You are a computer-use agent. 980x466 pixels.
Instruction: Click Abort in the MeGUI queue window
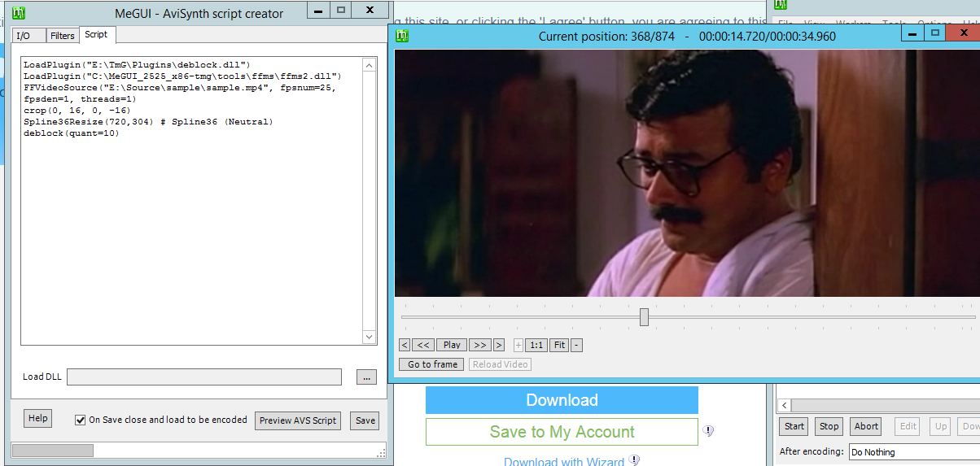pyautogui.click(x=866, y=426)
